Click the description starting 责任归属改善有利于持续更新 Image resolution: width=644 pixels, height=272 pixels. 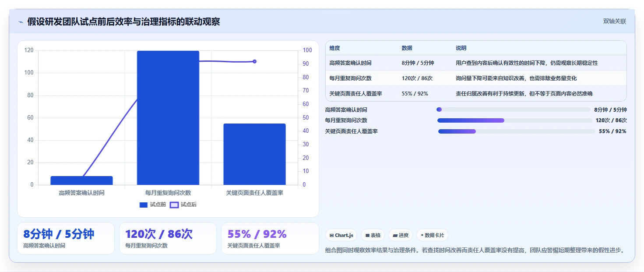tap(524, 94)
